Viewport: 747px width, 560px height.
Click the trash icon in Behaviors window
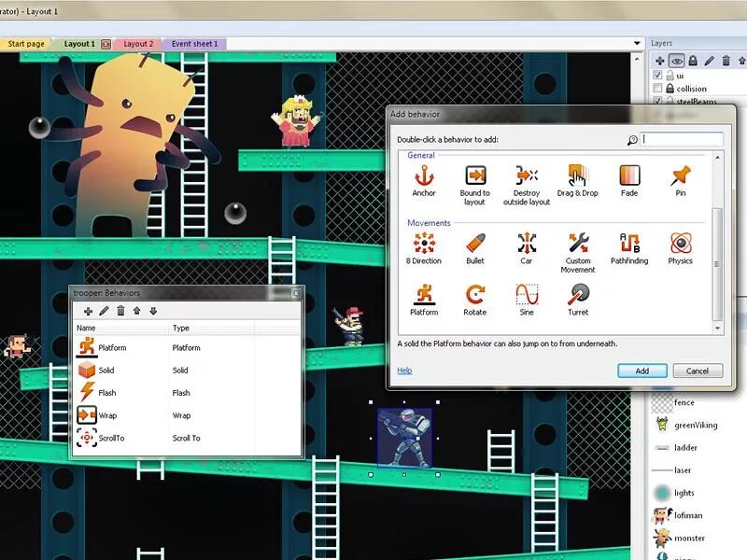click(x=120, y=311)
